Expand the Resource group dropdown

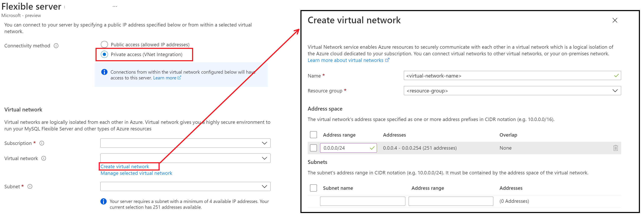(x=512, y=91)
